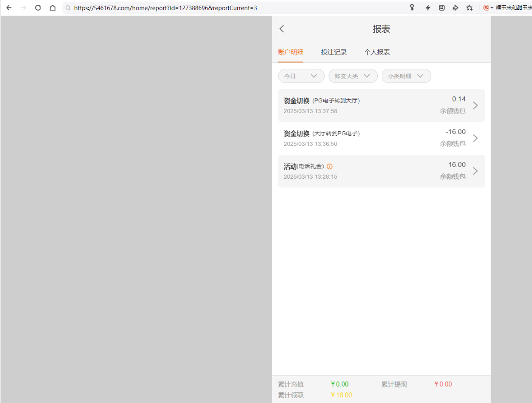Click the URL address bar
Image resolution: width=532 pixels, height=403 pixels.
222,8
